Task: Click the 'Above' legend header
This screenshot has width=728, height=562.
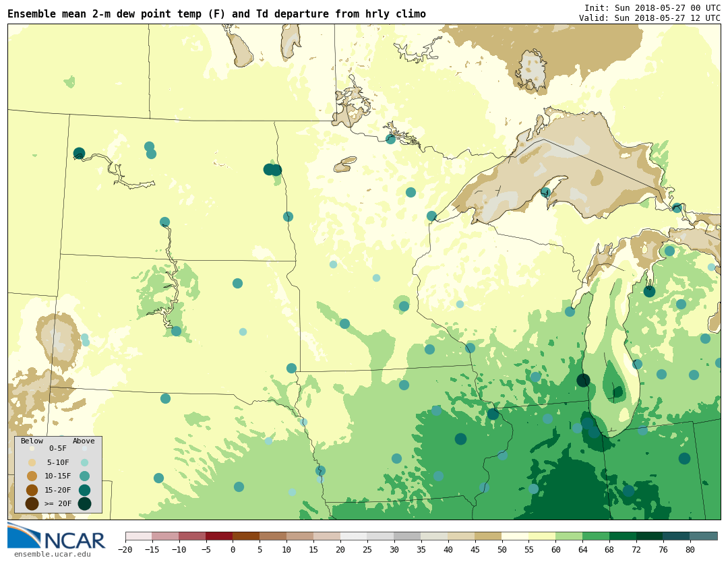Action: click(x=84, y=441)
